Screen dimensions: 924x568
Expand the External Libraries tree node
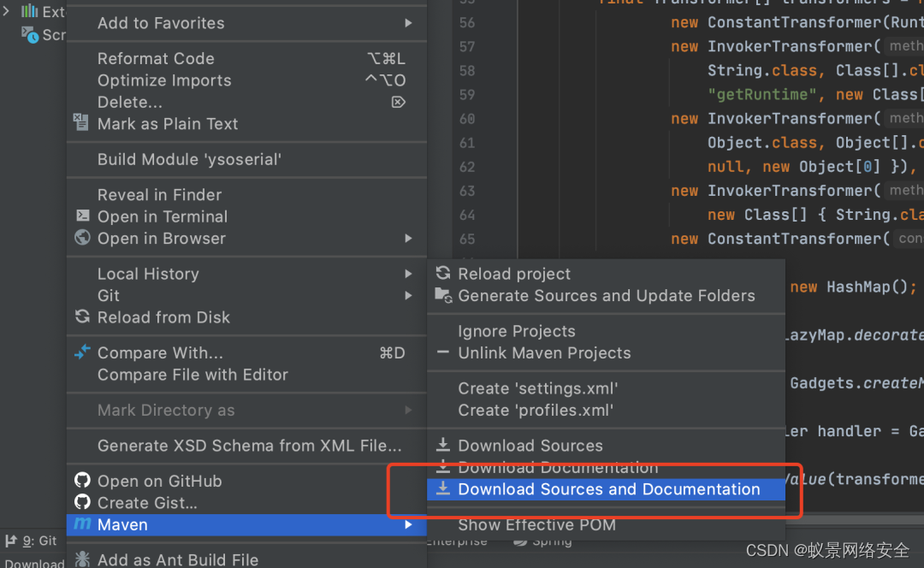7,11
